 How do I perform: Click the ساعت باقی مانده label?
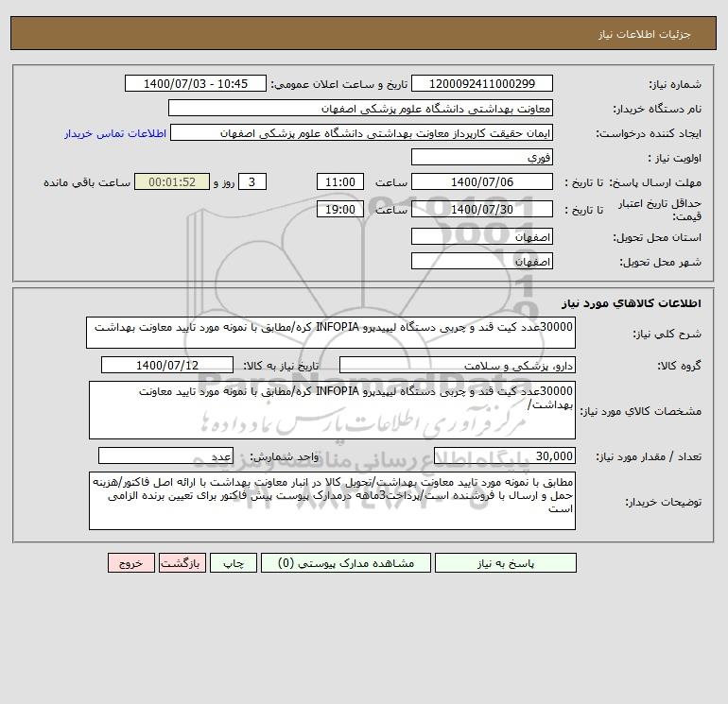87,182
